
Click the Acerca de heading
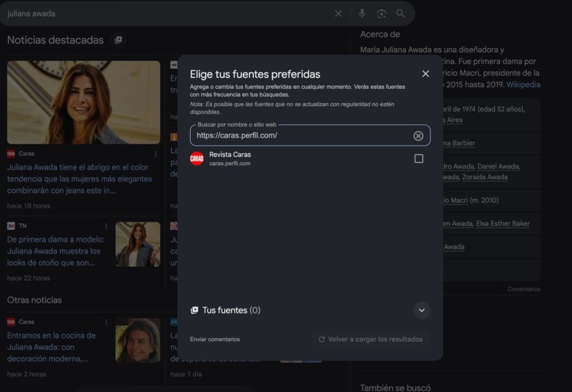pyautogui.click(x=380, y=34)
